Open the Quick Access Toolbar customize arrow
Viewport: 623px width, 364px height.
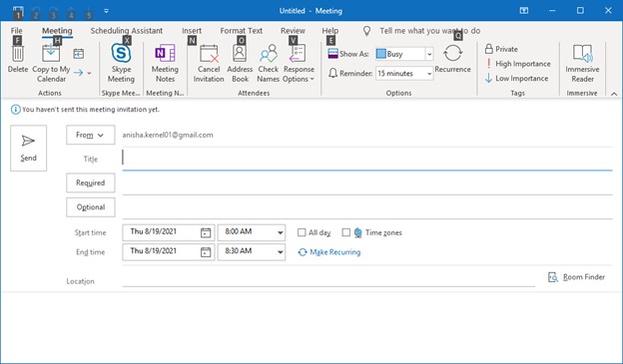[106, 11]
